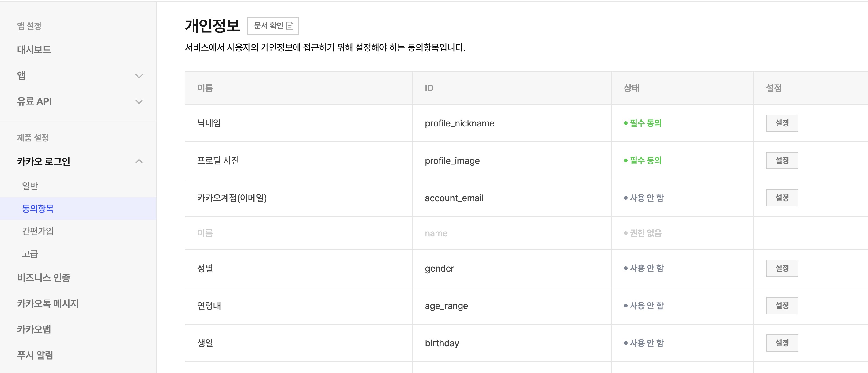The image size is (868, 373).
Task: Expand the 앱 menu chevron
Action: pyautogui.click(x=139, y=76)
